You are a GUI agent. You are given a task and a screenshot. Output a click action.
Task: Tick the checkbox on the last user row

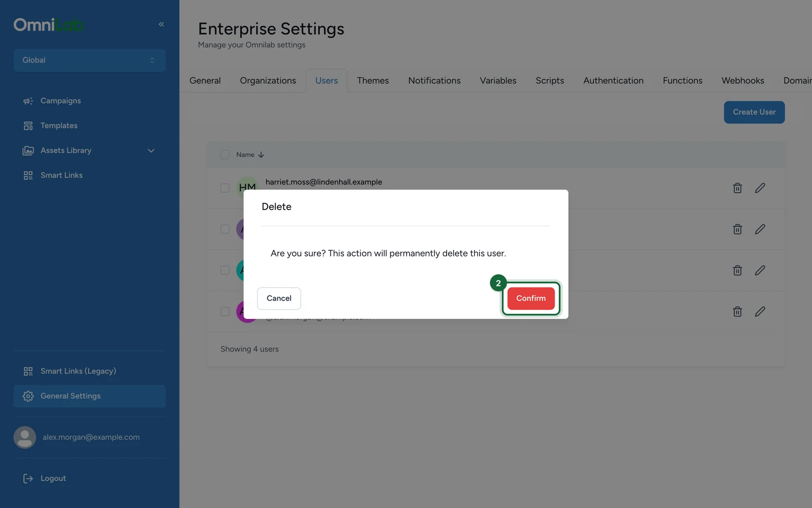click(225, 311)
